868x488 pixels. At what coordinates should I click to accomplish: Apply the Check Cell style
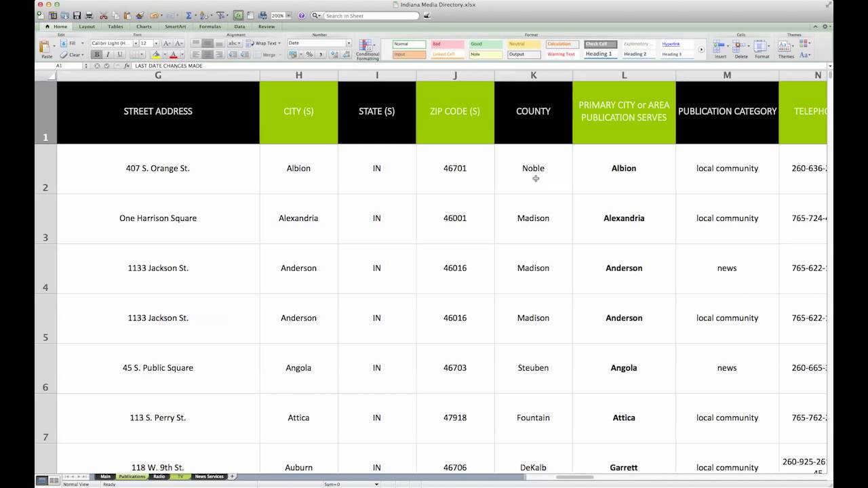(x=601, y=44)
